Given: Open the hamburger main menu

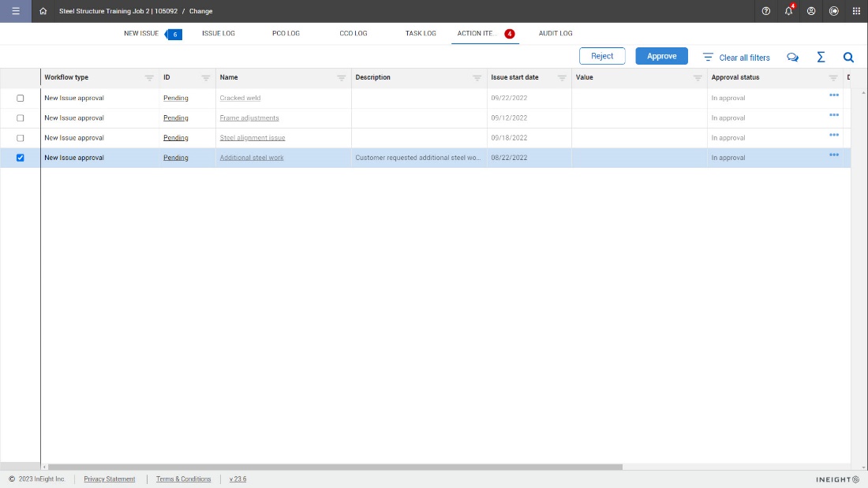Looking at the screenshot, I should click(x=15, y=11).
